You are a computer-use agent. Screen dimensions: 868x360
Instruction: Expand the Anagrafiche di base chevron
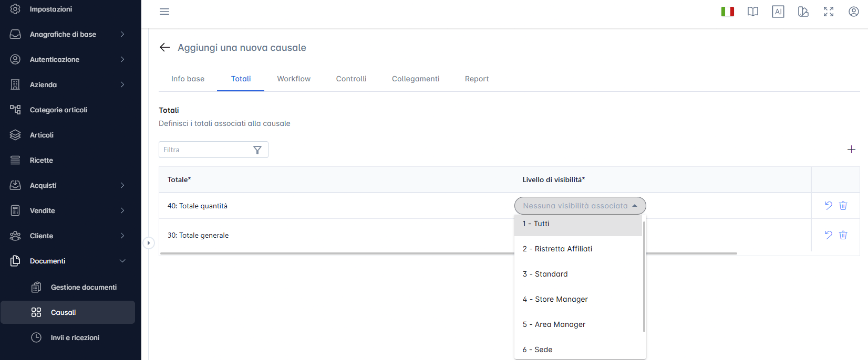[x=122, y=34]
